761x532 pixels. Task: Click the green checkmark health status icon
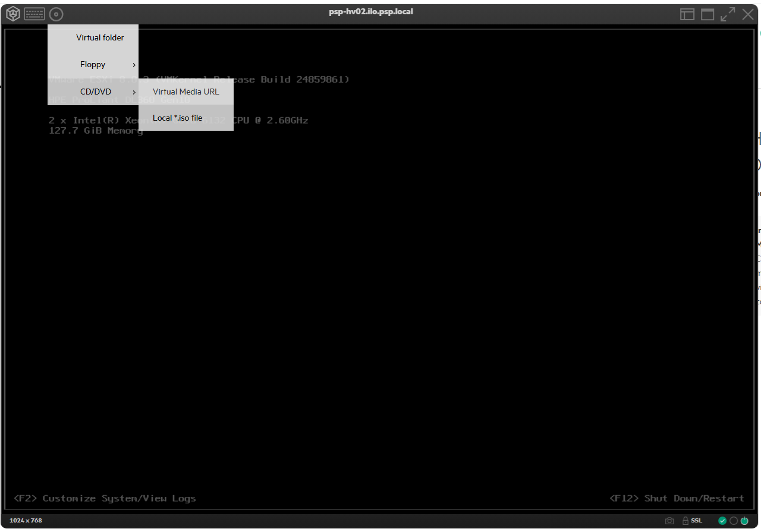pos(722,521)
